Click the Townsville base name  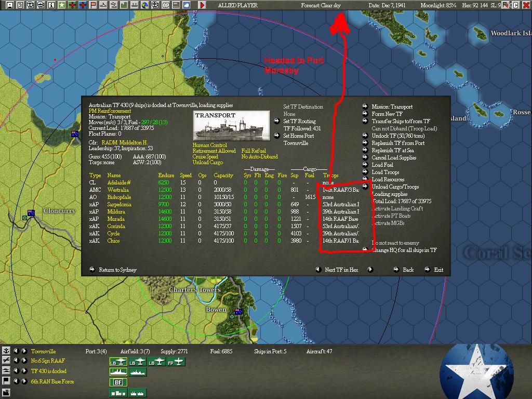44,351
